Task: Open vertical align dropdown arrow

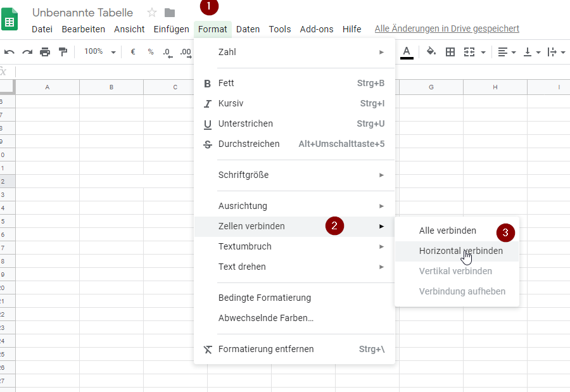Action: 538,53
